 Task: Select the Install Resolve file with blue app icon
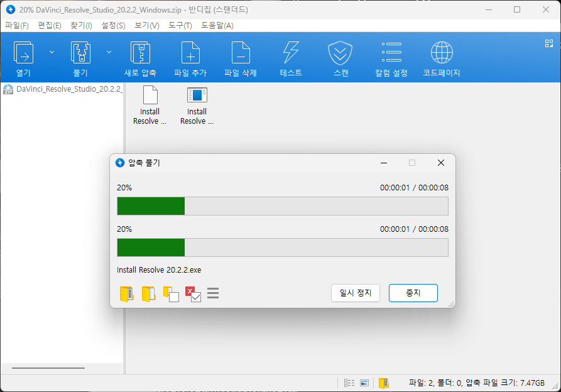click(197, 105)
